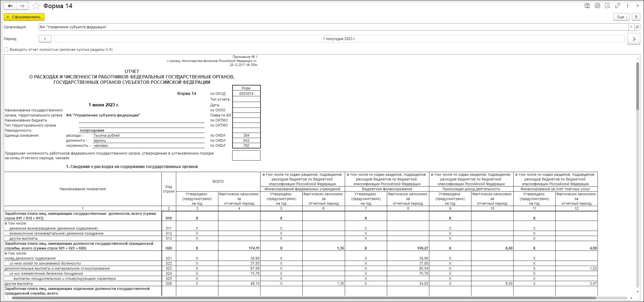Expand the Организация dropdown arrow

pos(631,27)
